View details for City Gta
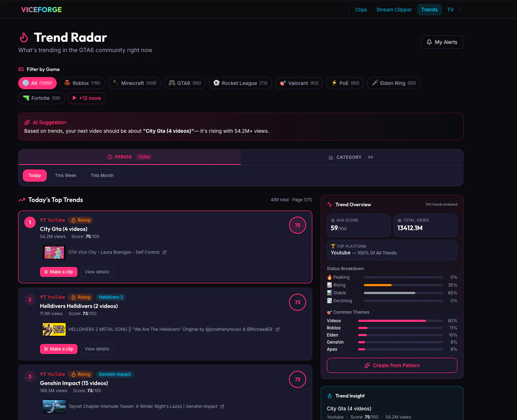517x420 pixels. pos(97,272)
